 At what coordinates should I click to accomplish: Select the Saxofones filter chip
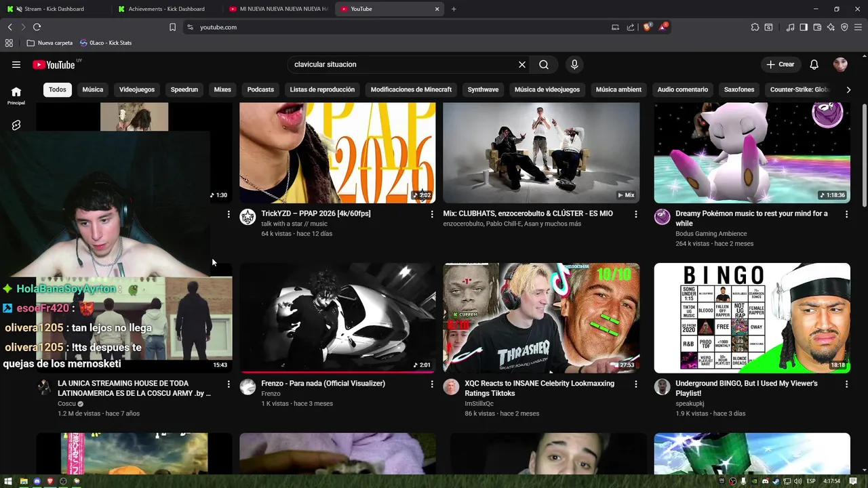[x=739, y=89]
